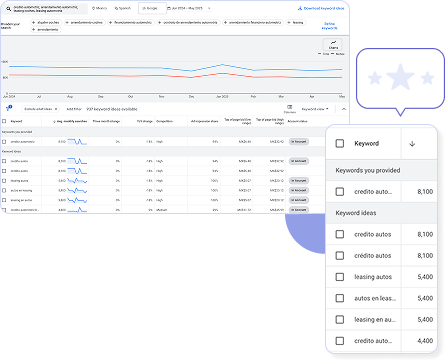Add the 'financiamiento automotriz' suggestion chip
The image size is (446, 362).
pyautogui.click(x=130, y=22)
